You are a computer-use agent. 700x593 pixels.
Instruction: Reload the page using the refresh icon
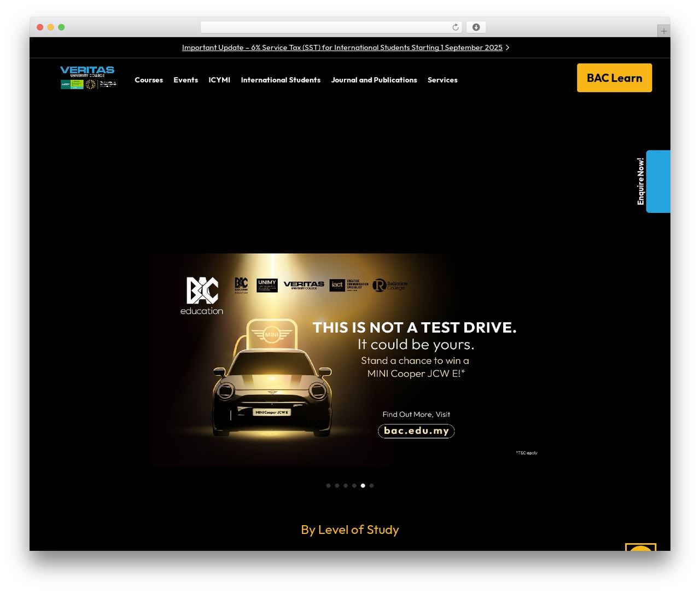[456, 27]
